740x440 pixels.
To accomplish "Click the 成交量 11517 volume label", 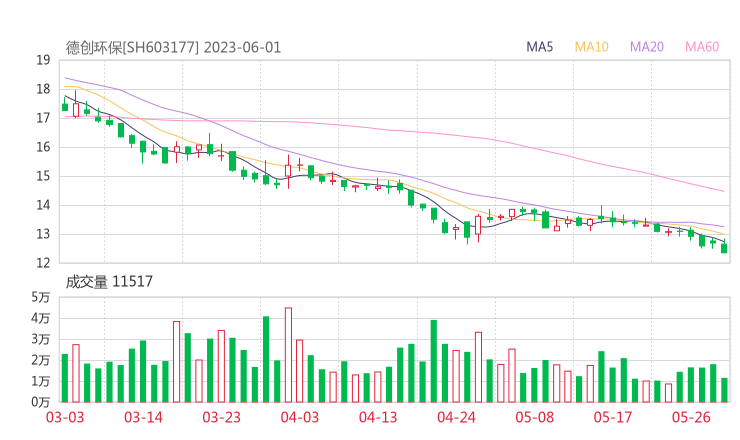I will click(109, 282).
